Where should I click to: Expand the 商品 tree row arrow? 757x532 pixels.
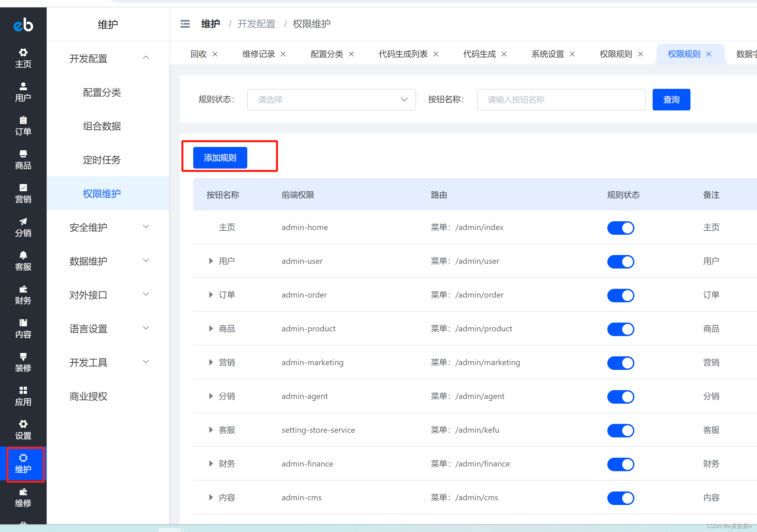point(211,328)
